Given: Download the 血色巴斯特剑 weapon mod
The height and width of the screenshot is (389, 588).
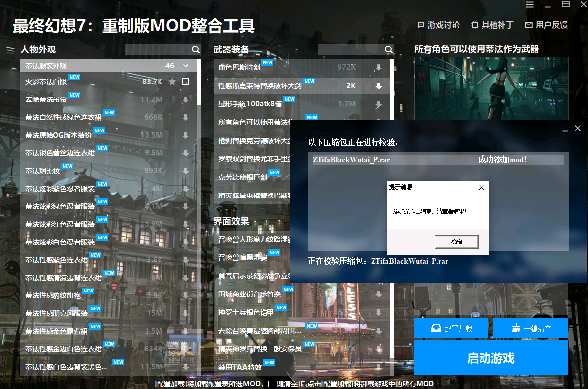Looking at the screenshot, I should 379,67.
